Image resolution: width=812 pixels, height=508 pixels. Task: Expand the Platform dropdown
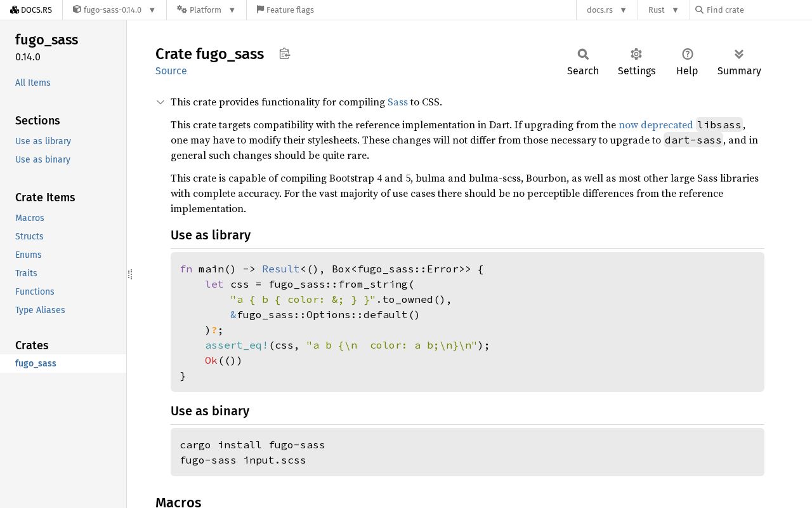tap(206, 10)
